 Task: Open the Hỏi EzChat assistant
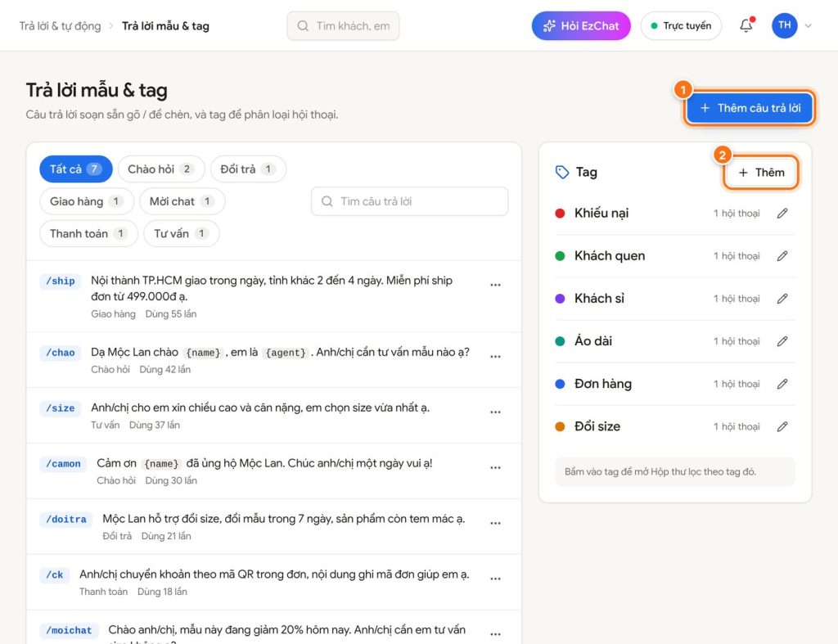(x=581, y=25)
